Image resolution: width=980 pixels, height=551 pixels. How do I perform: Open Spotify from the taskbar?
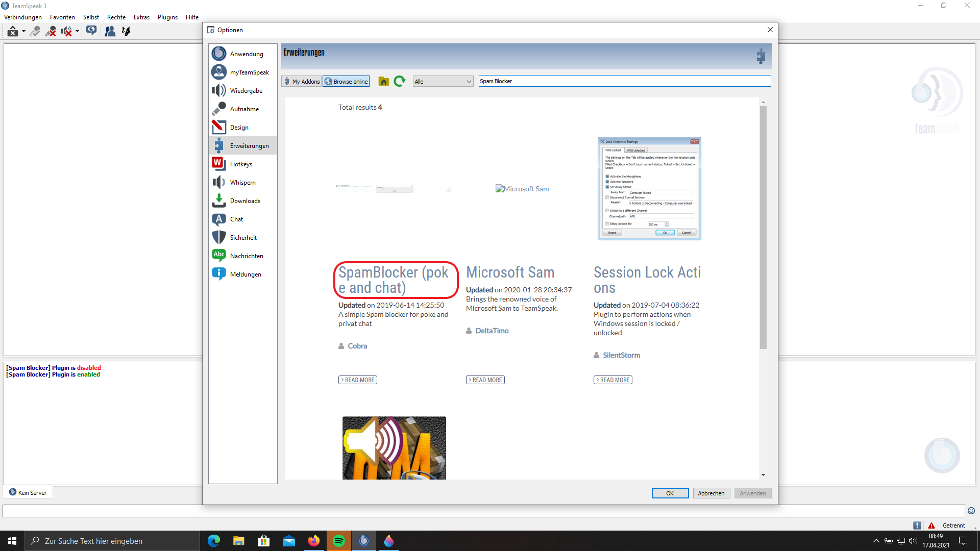[338, 541]
